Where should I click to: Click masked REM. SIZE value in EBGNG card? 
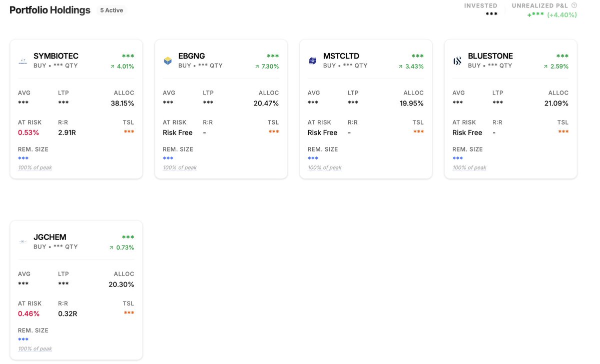[168, 158]
